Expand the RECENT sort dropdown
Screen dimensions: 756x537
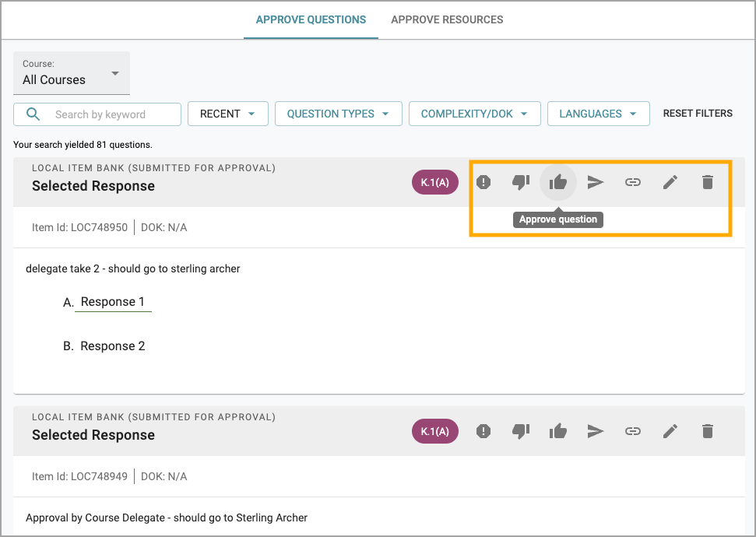point(227,114)
